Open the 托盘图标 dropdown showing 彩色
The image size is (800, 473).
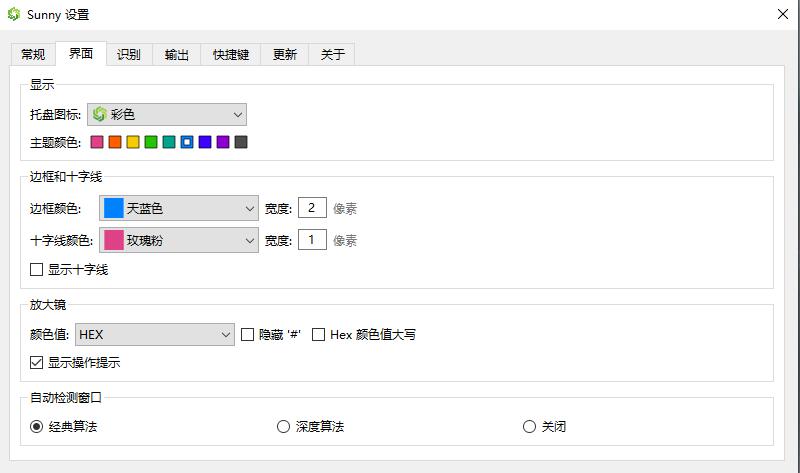click(166, 114)
